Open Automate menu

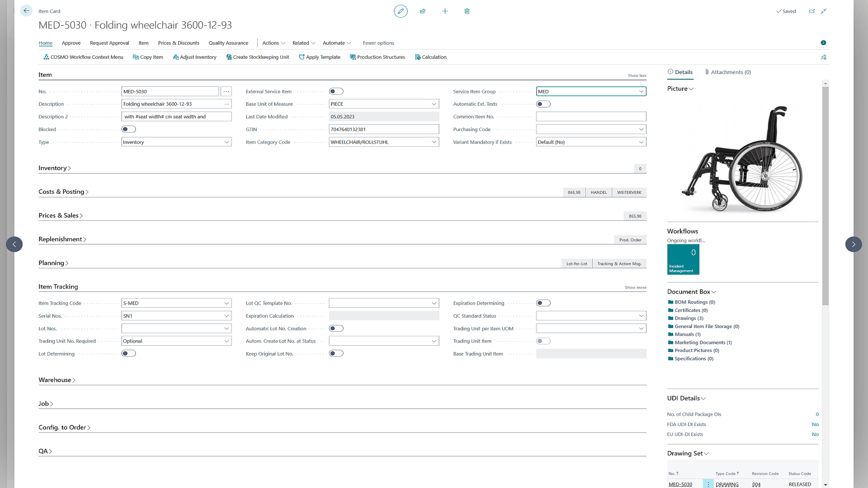click(337, 43)
